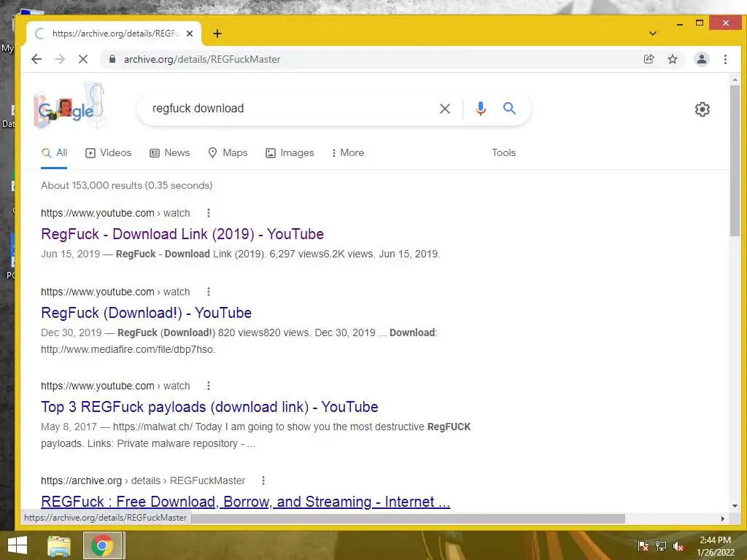Click the archive.org address bar URL
Viewport: 747px width, 560px height.
(x=202, y=59)
